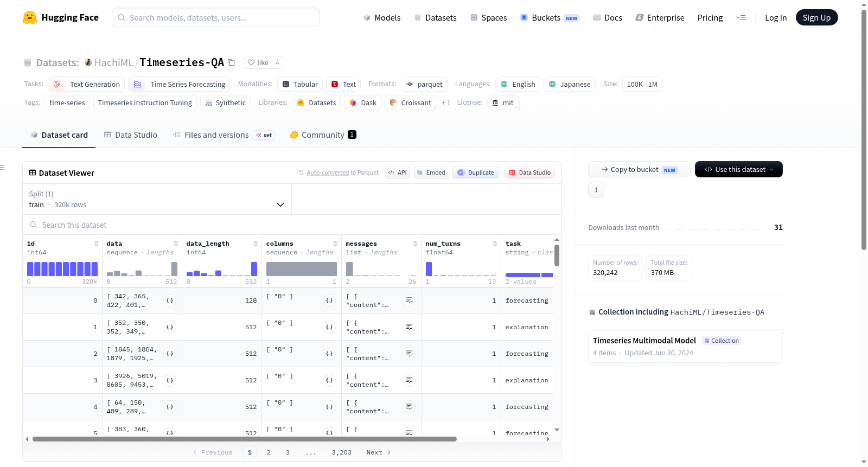
Task: Click the Embed button
Action: coord(431,172)
